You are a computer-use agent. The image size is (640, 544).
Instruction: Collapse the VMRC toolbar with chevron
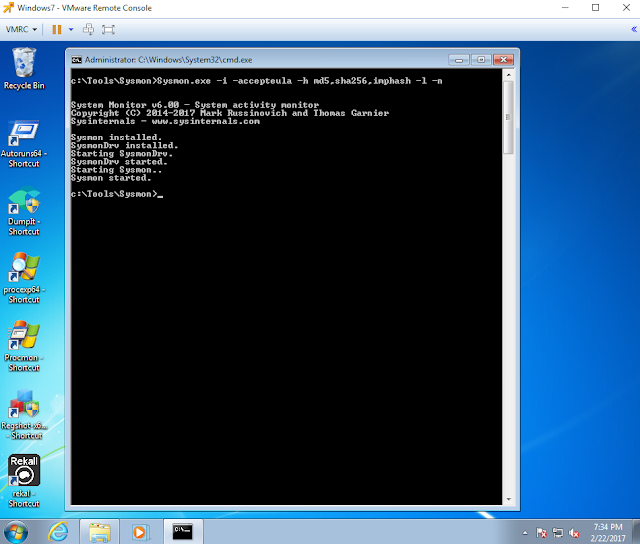pyautogui.click(x=634, y=29)
